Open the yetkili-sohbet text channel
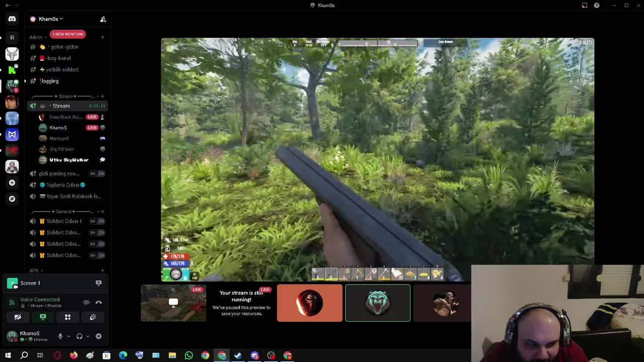The width and height of the screenshot is (644, 362). coord(67,69)
